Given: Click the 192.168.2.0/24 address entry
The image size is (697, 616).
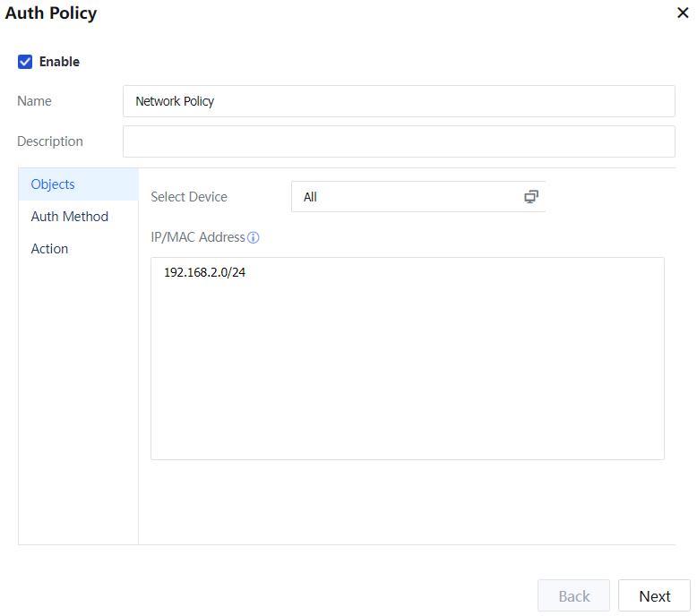Looking at the screenshot, I should (204, 272).
